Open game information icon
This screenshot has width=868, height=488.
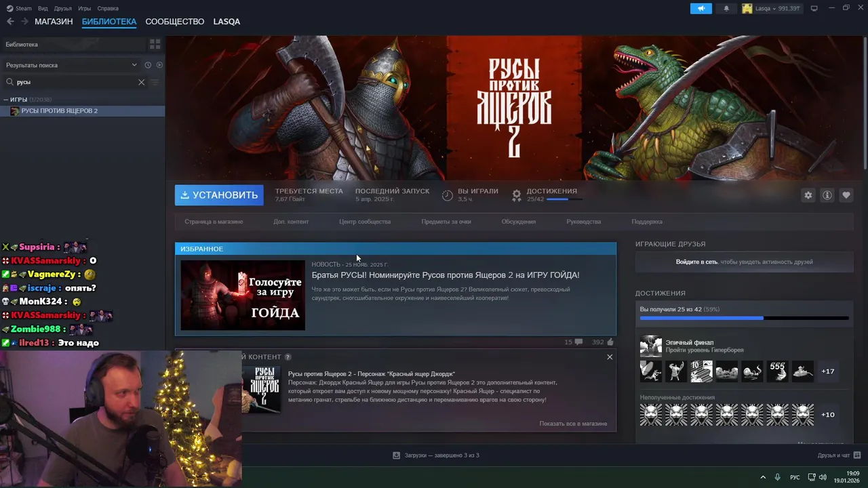(827, 195)
